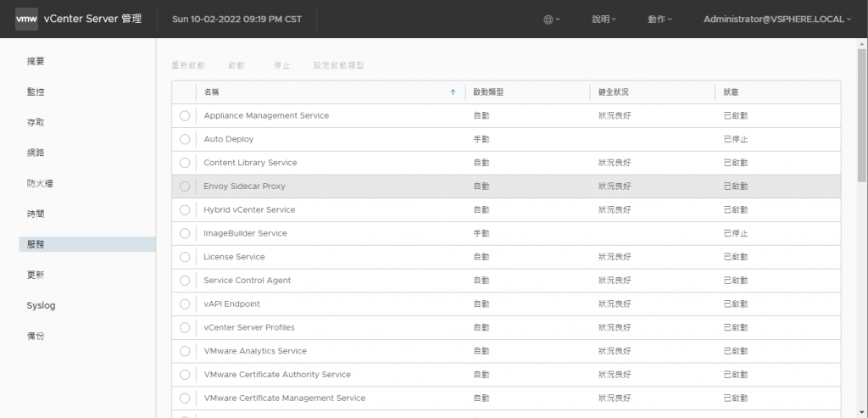The height and width of the screenshot is (418, 868).
Task: Select ImageBuilder Service radio button
Action: 185,234
